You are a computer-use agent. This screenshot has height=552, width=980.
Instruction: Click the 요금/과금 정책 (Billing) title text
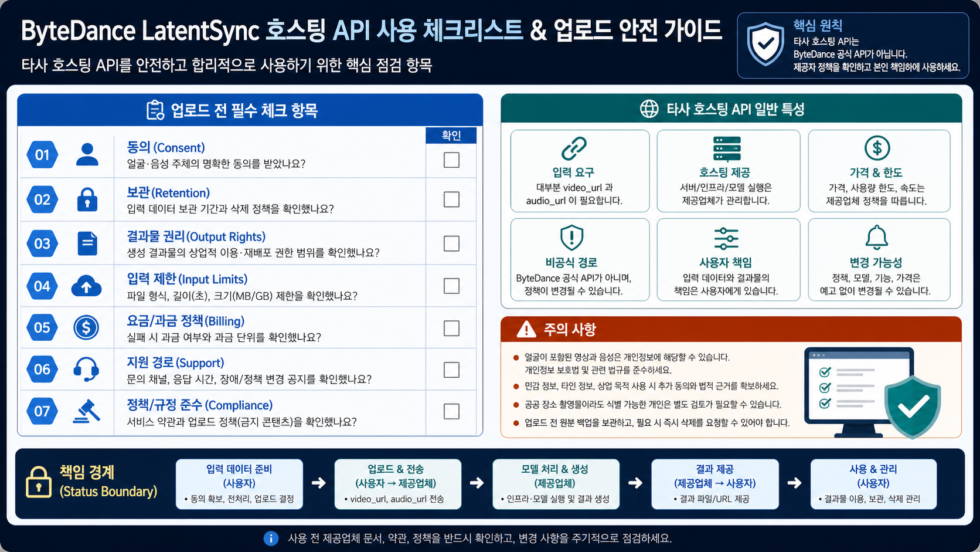[186, 321]
